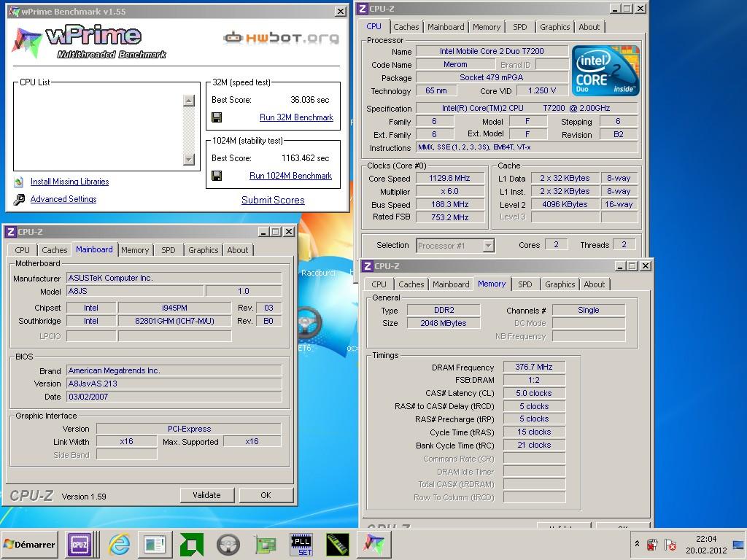
Task: Click the DRAM Frequency 376.7 MHz field
Action: 533,367
